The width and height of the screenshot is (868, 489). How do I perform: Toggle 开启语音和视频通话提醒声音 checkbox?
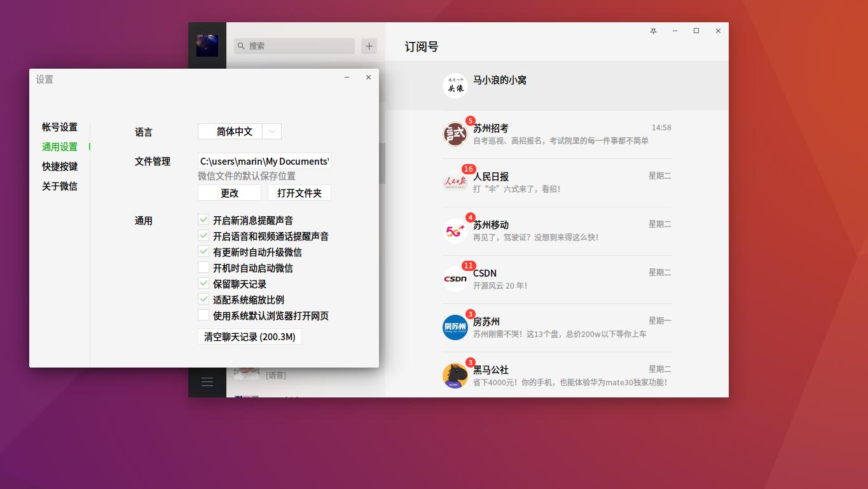203,236
